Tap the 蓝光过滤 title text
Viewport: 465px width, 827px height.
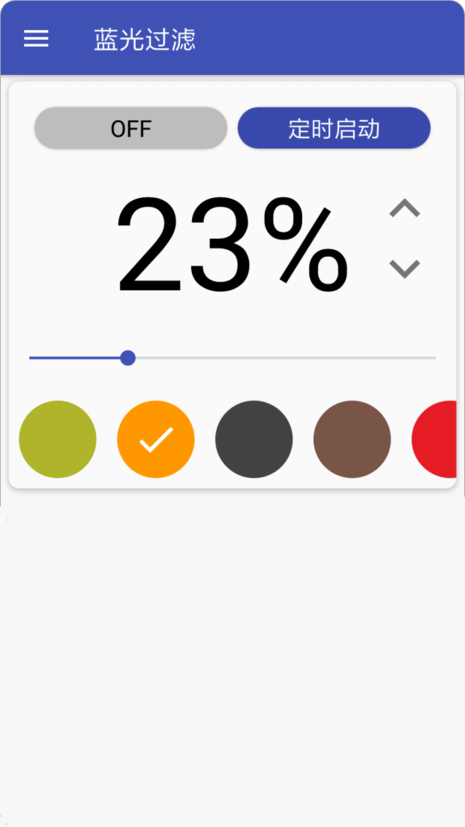(x=144, y=39)
